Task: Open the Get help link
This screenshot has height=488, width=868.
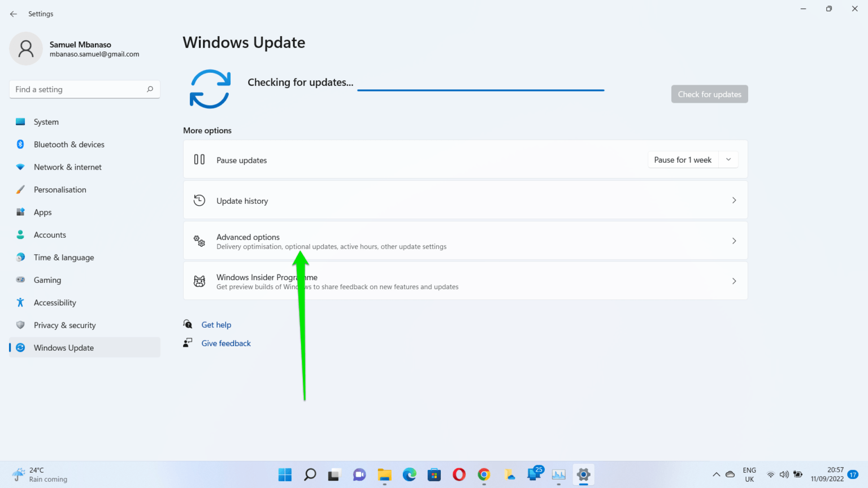Action: point(216,324)
